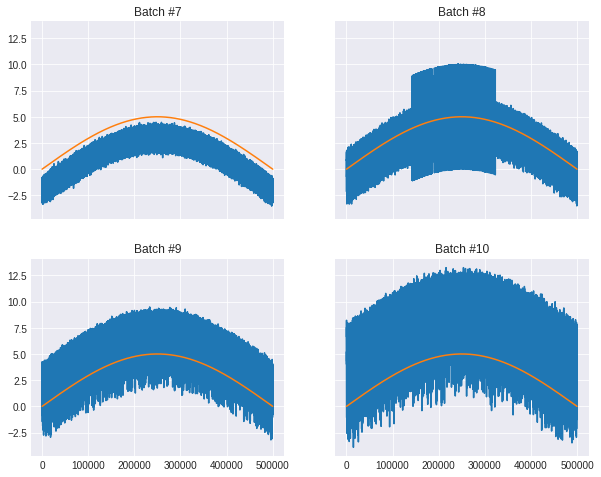
Task: Click the "Batch #10" subplot title
Action: point(462,248)
